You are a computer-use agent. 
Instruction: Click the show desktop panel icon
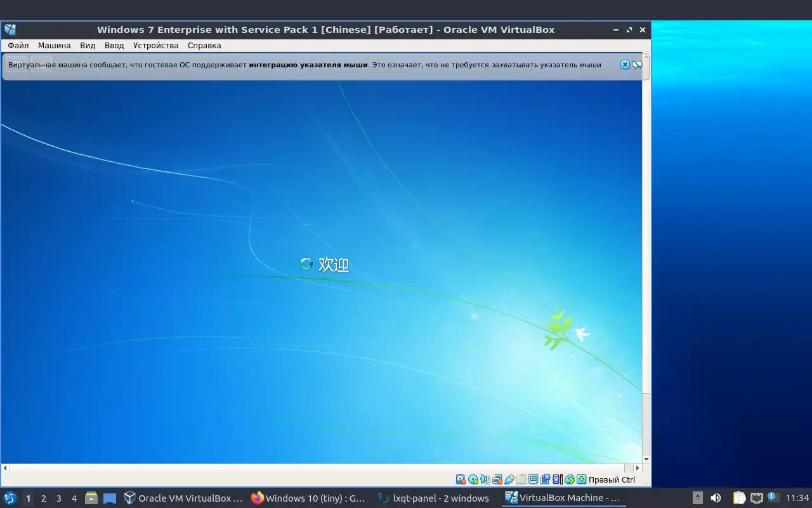click(110, 498)
